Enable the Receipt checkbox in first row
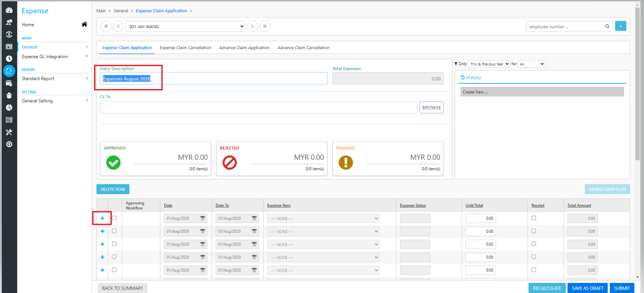This screenshot has width=644, height=293. pos(533,218)
